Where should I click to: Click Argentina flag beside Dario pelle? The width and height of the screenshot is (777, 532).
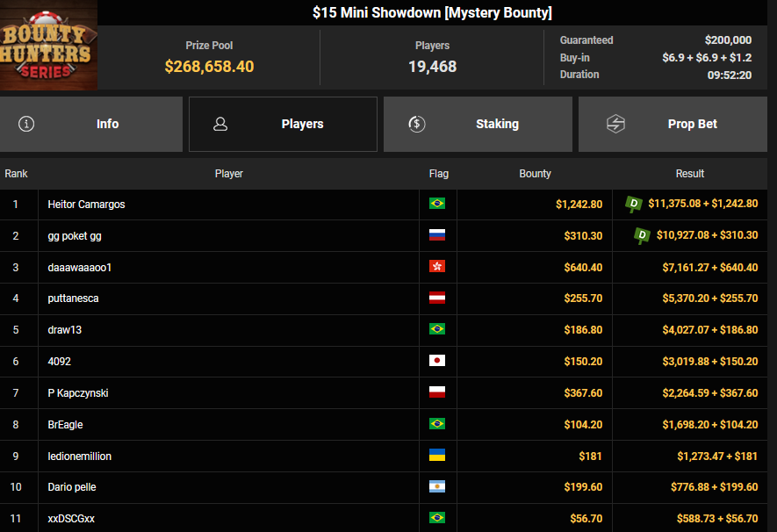pyautogui.click(x=436, y=486)
